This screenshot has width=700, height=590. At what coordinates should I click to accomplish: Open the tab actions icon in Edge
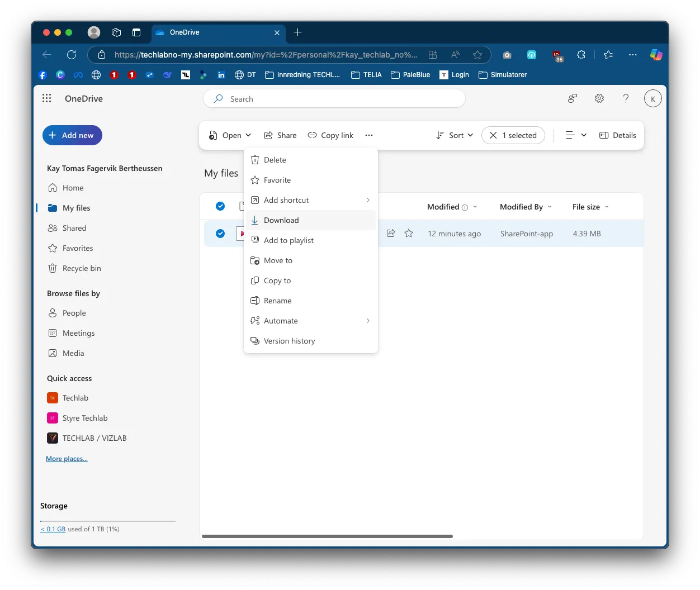[136, 32]
